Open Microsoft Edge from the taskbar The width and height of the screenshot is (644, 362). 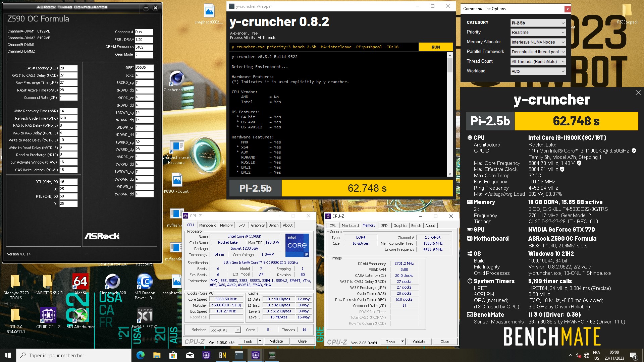[141, 355]
